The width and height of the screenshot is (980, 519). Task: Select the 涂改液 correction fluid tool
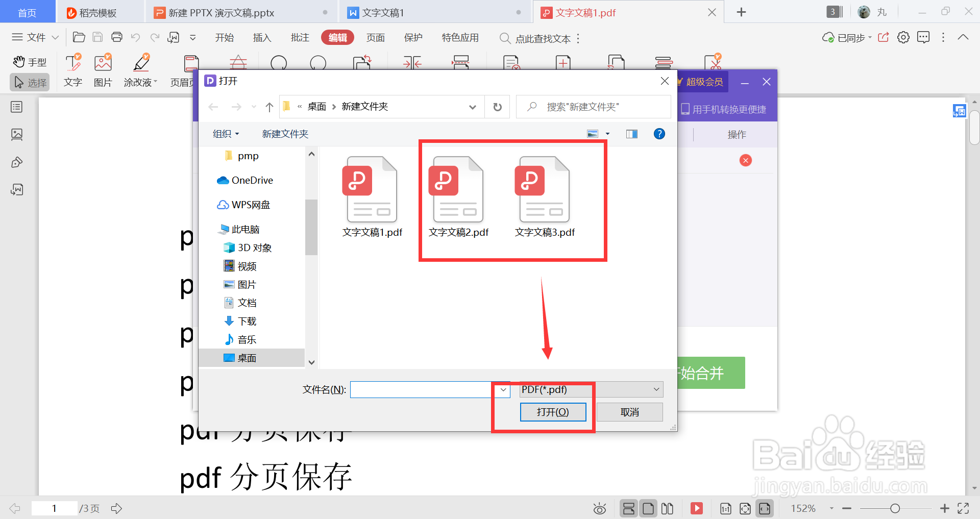(139, 70)
